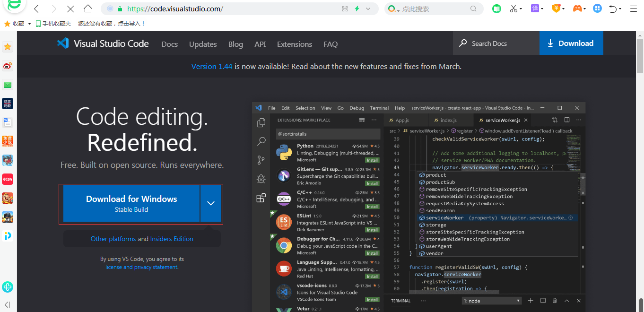This screenshot has width=644, height=312.
Task: Expand the translate icon dropdown arrow
Action: (542, 9)
